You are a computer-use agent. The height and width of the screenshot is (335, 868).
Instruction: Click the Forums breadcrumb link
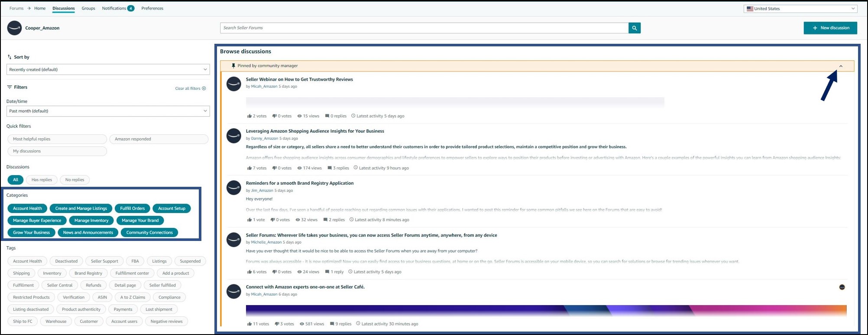coord(16,8)
